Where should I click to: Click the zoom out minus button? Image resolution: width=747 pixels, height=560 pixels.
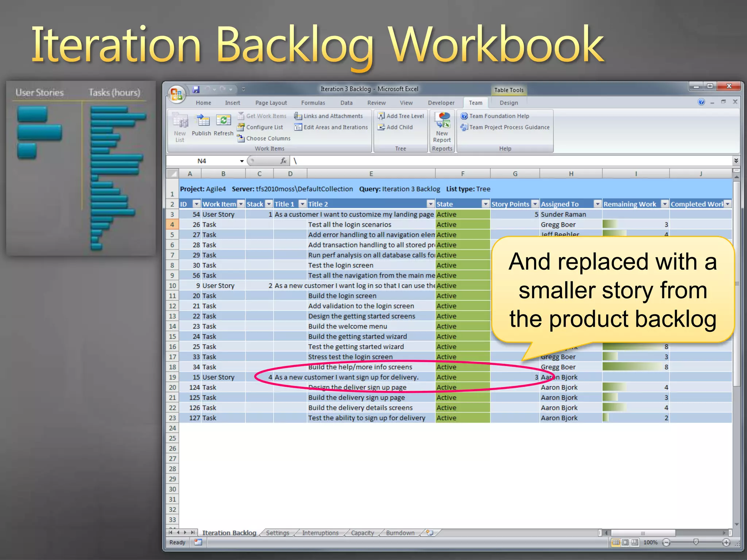click(667, 542)
